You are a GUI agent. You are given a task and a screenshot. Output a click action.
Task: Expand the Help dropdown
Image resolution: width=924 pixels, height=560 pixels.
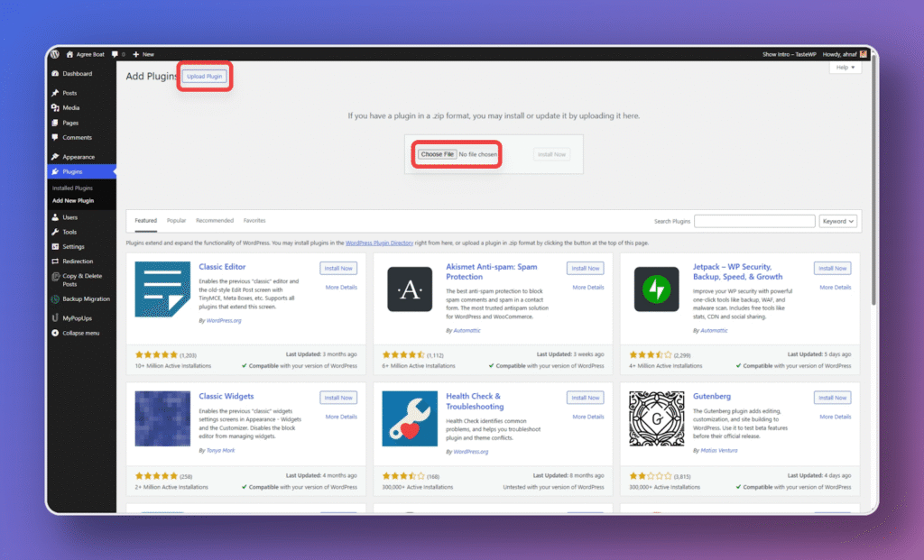tap(845, 67)
